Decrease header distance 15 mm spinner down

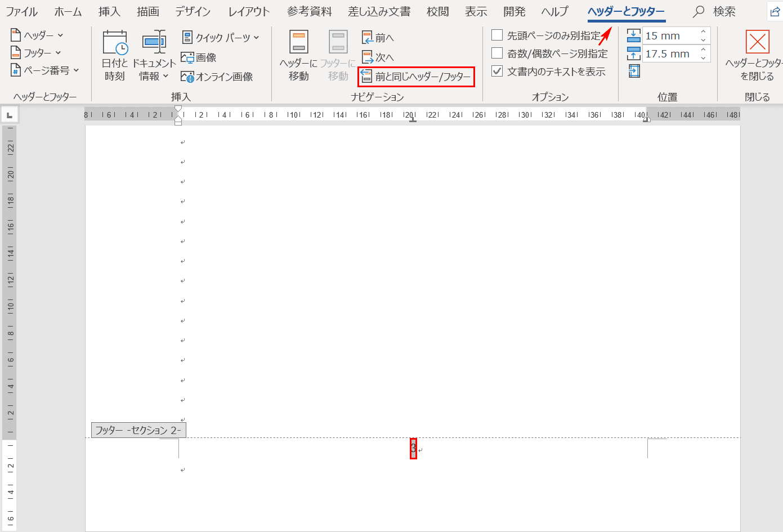[x=704, y=40]
